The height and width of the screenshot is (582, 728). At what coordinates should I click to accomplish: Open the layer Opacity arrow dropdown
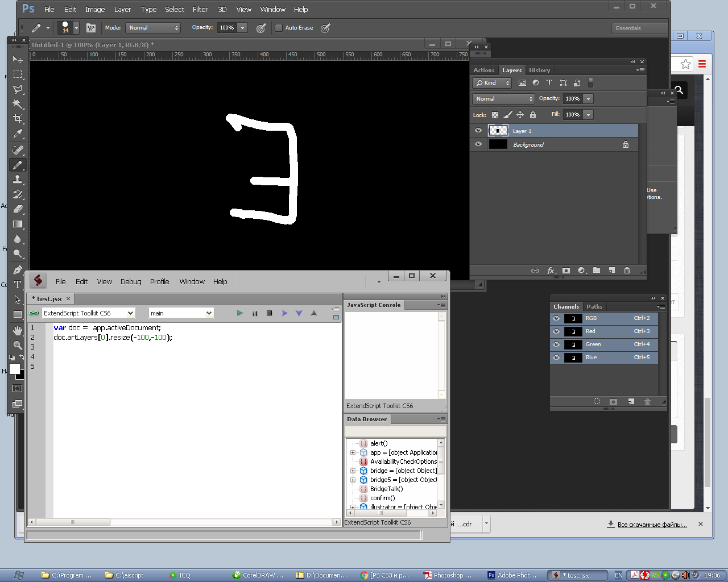point(589,99)
